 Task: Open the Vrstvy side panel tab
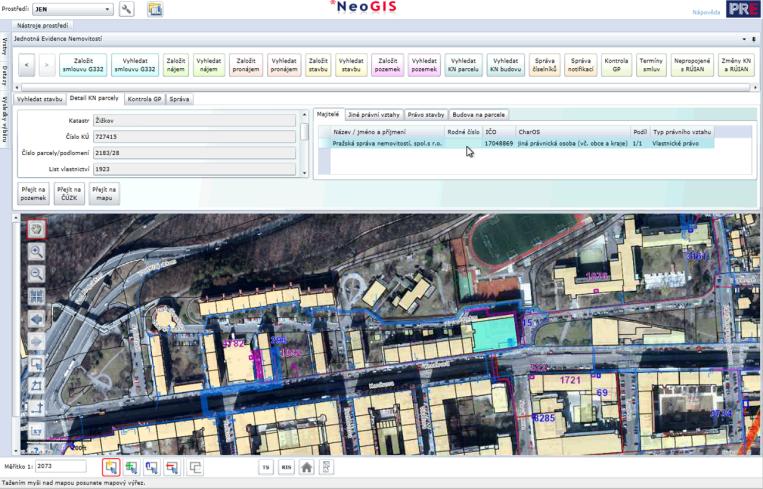point(4,46)
